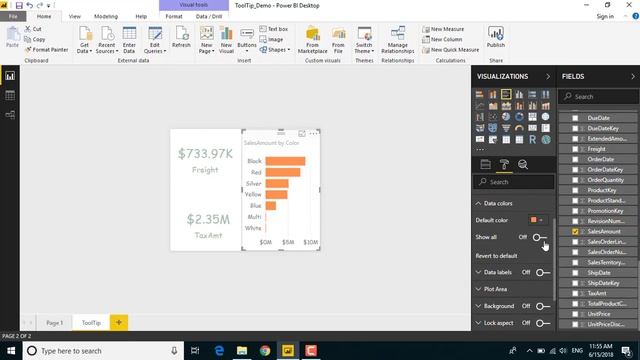The image size is (640, 360).
Task: Choose the Line chart visualization
Action: 480,106
